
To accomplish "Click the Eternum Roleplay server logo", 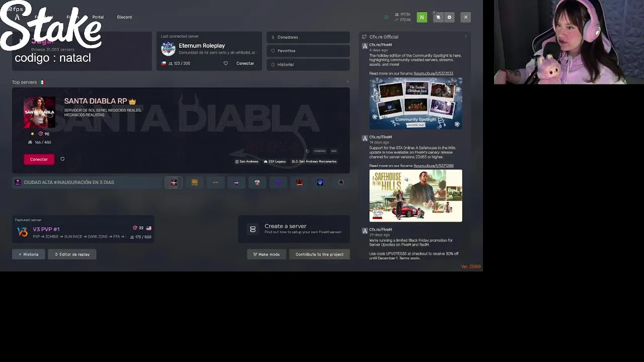I will pos(168,48).
